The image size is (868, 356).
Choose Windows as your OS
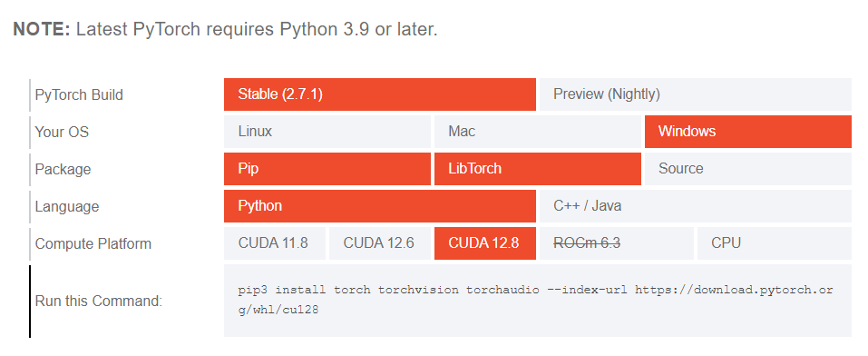[x=748, y=132]
